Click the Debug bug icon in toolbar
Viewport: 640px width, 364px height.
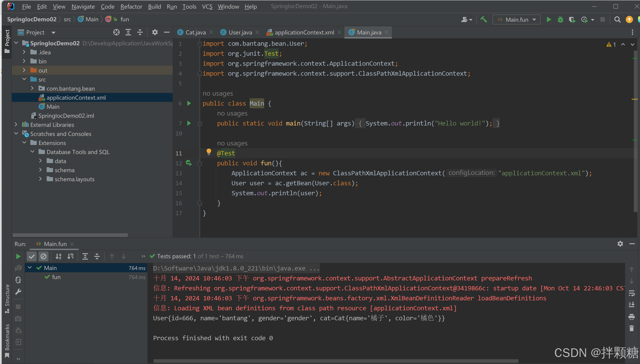(x=560, y=19)
